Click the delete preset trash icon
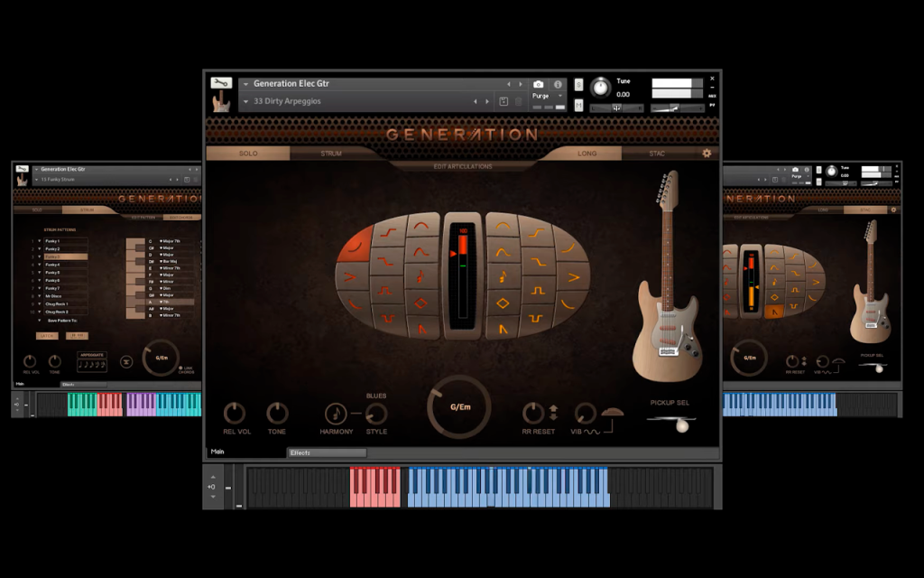 (x=519, y=101)
